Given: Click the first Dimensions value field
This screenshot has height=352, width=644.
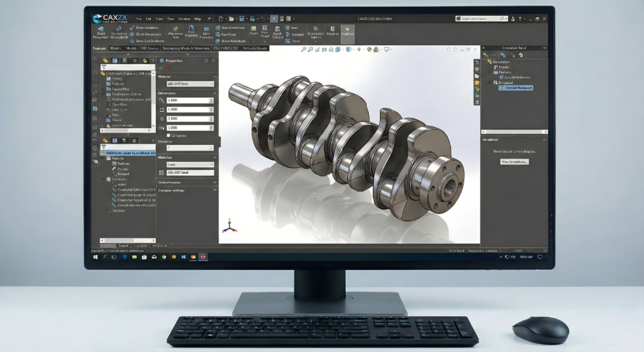Looking at the screenshot, I should click(x=189, y=101).
